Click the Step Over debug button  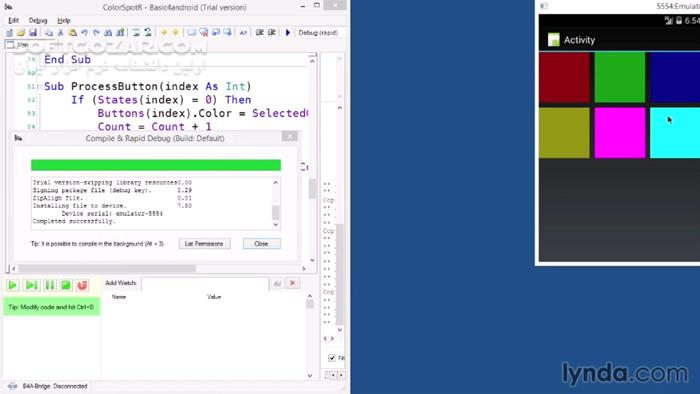tap(31, 285)
